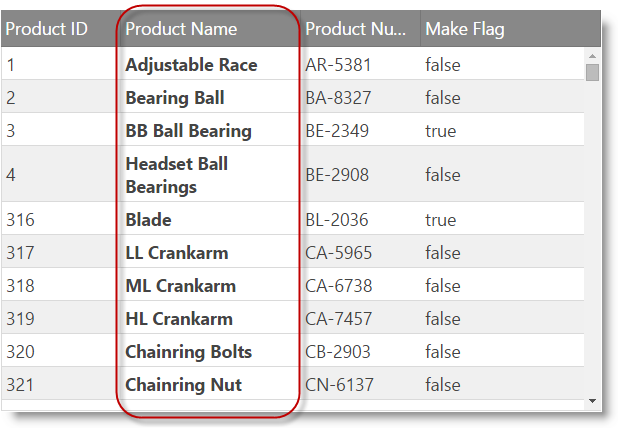Select the Blade product name cell

coord(148,220)
